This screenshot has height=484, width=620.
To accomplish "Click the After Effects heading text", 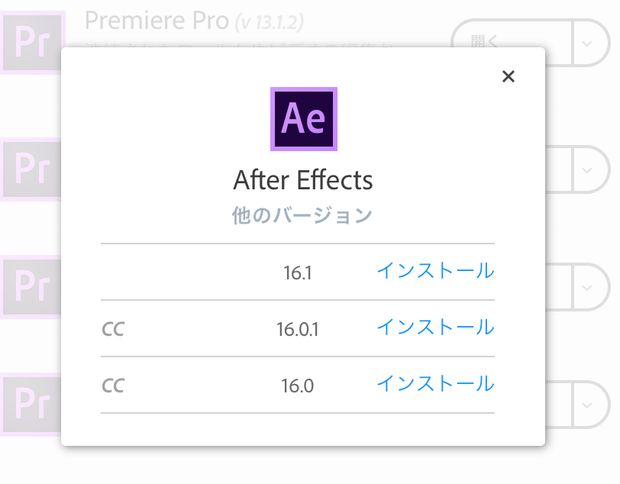I will [x=303, y=180].
